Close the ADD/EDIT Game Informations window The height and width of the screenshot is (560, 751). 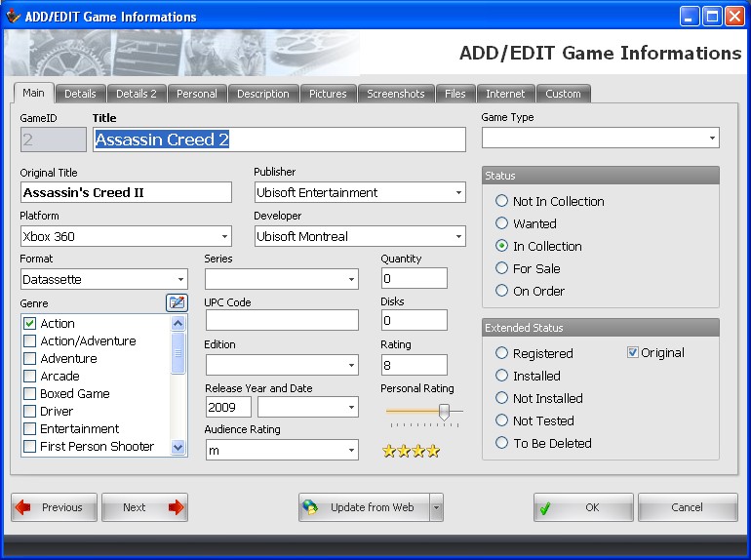[x=734, y=17]
